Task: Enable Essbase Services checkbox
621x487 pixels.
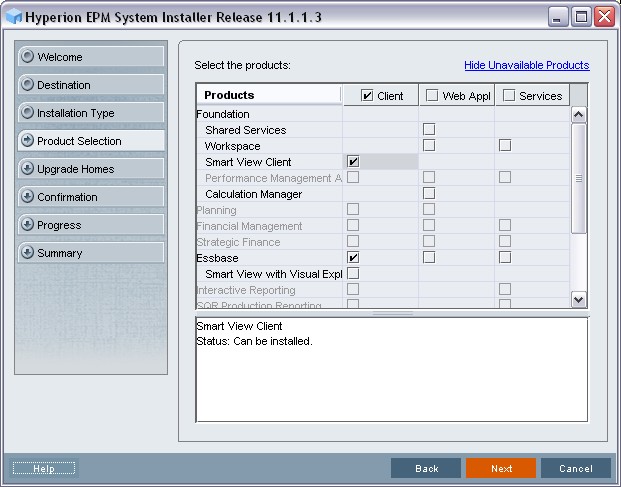Action: point(505,257)
